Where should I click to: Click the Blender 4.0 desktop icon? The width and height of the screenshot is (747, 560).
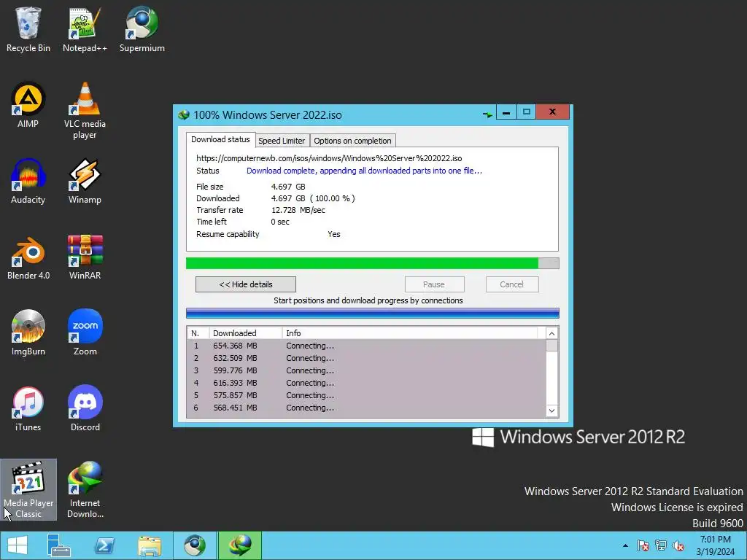point(28,257)
